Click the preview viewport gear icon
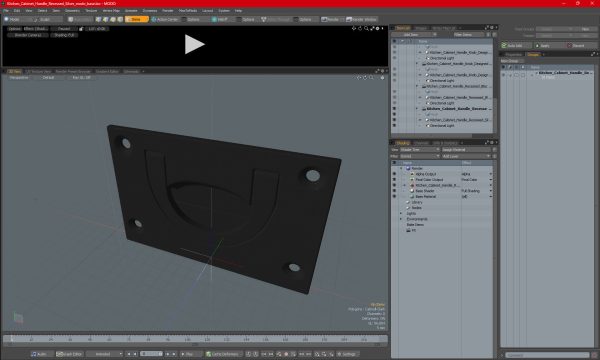This screenshot has width=600, height=360. click(378, 28)
